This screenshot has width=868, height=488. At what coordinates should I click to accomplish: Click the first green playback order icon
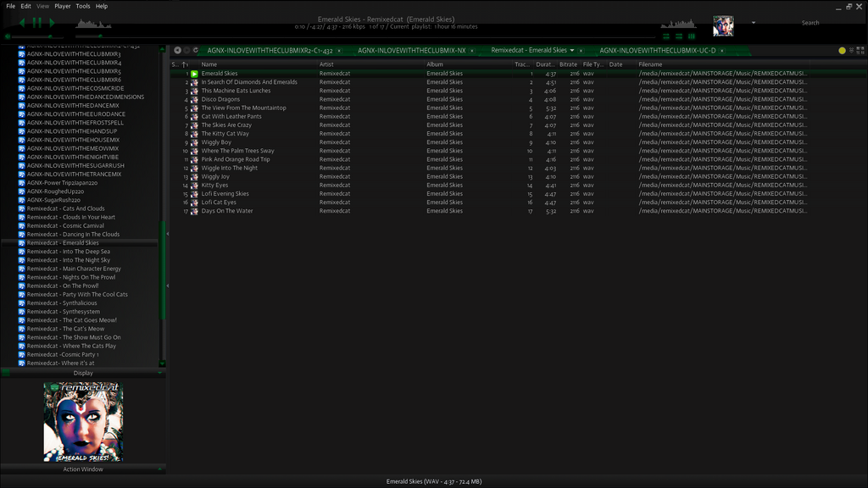(x=666, y=36)
